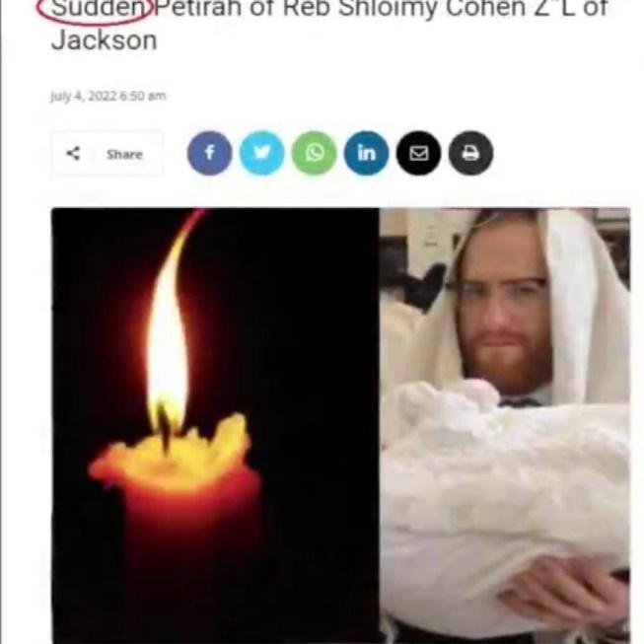Email the article using envelope icon

[418, 153]
